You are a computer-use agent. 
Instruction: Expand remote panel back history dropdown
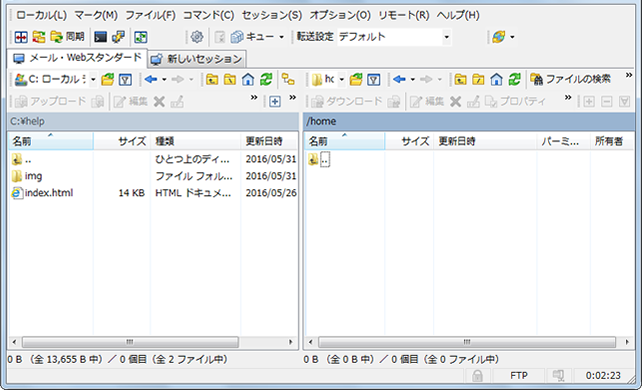coord(413,79)
